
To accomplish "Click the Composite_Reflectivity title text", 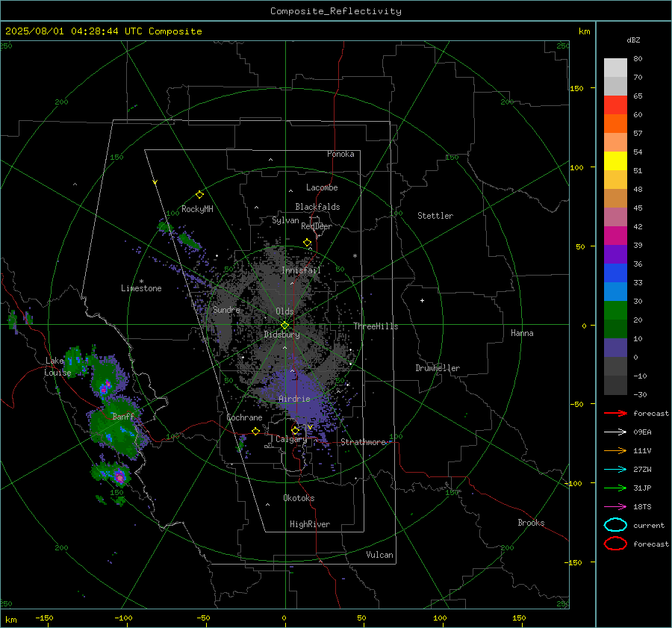I will click(335, 11).
